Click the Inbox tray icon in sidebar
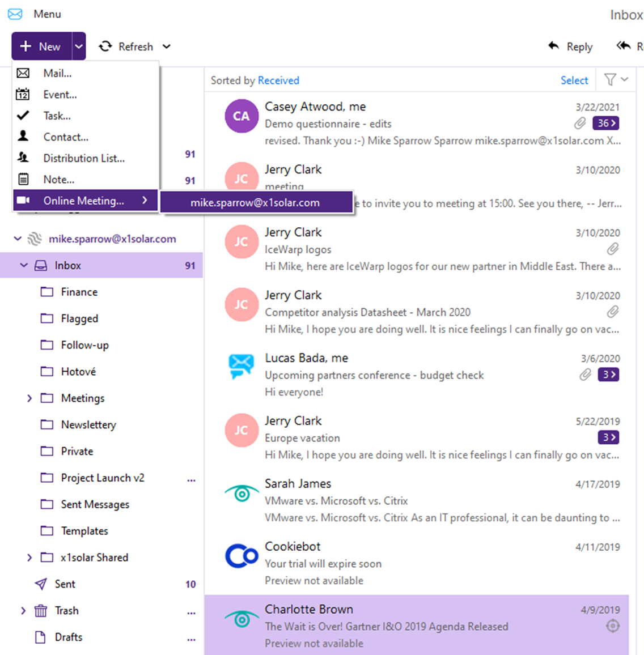 [41, 265]
